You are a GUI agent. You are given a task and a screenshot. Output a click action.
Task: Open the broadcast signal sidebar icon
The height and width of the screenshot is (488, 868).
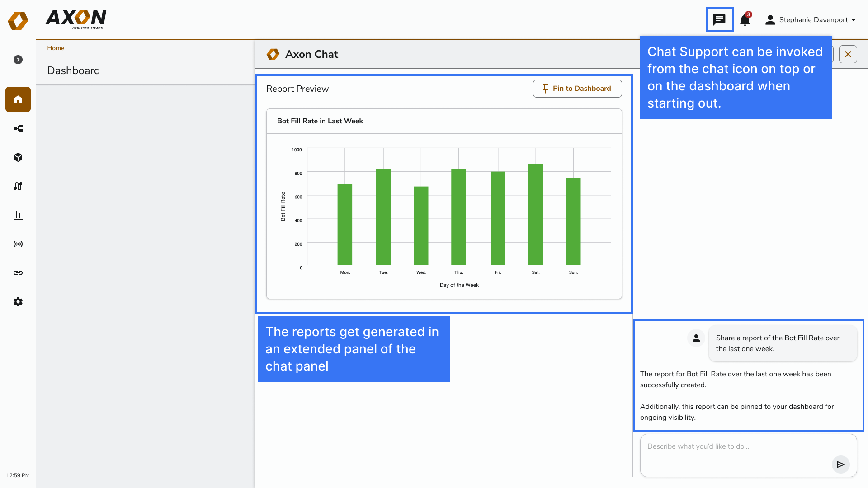(x=18, y=244)
